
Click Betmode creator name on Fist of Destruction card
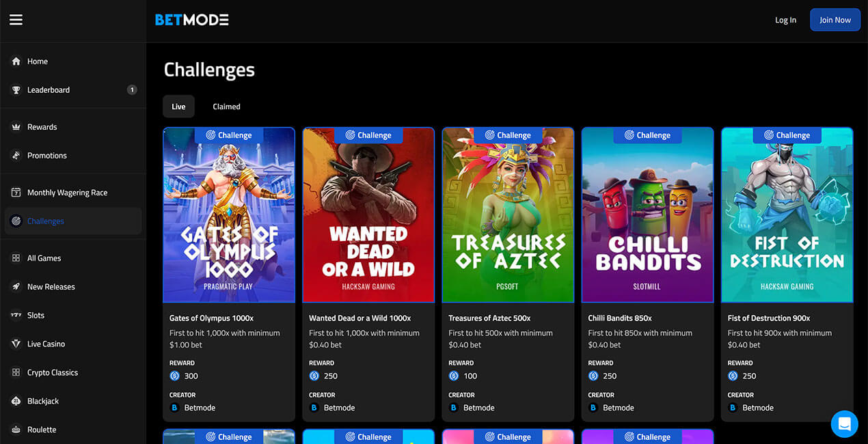758,408
